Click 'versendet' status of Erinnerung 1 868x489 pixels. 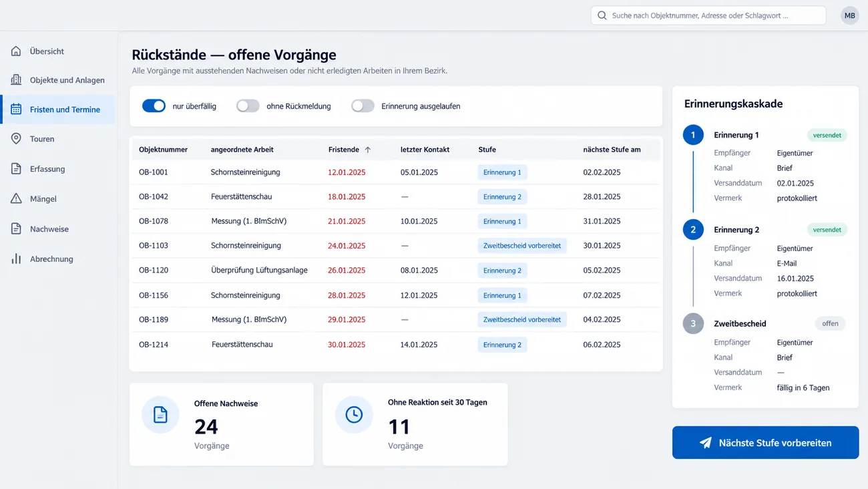click(827, 135)
